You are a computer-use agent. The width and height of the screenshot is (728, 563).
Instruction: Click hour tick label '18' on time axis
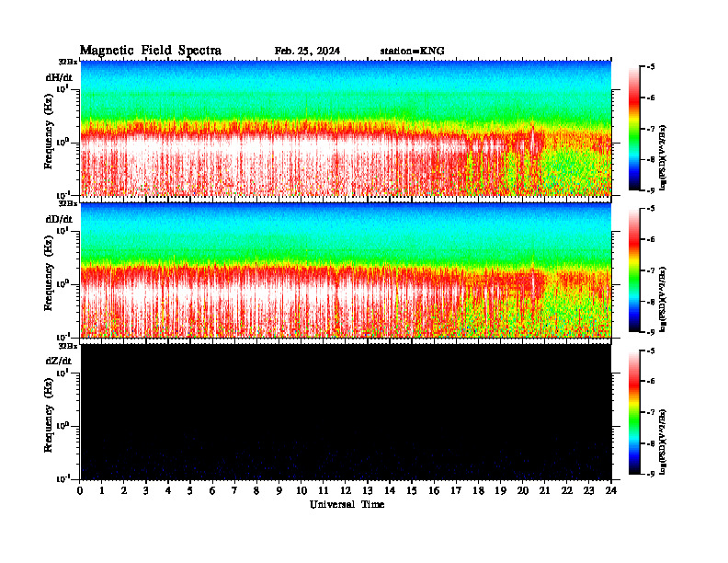click(x=478, y=490)
